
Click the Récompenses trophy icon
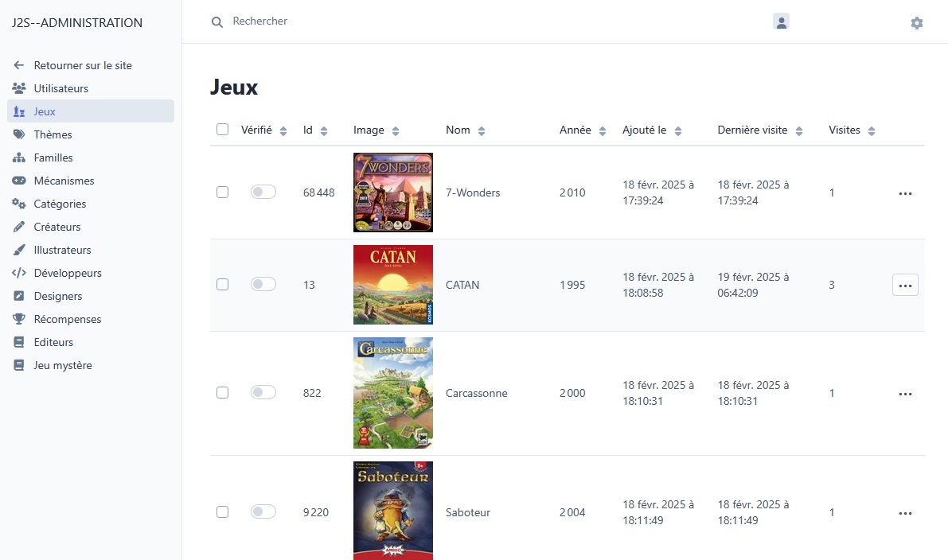pyautogui.click(x=18, y=319)
